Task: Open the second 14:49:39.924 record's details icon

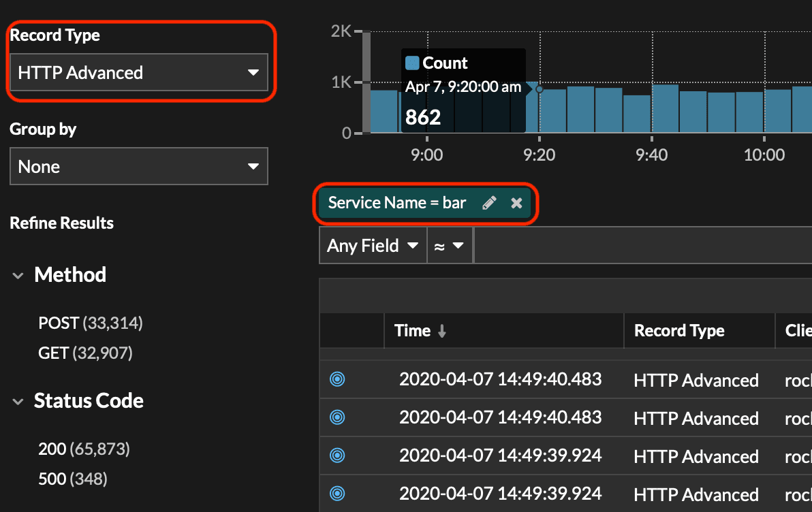Action: tap(337, 494)
